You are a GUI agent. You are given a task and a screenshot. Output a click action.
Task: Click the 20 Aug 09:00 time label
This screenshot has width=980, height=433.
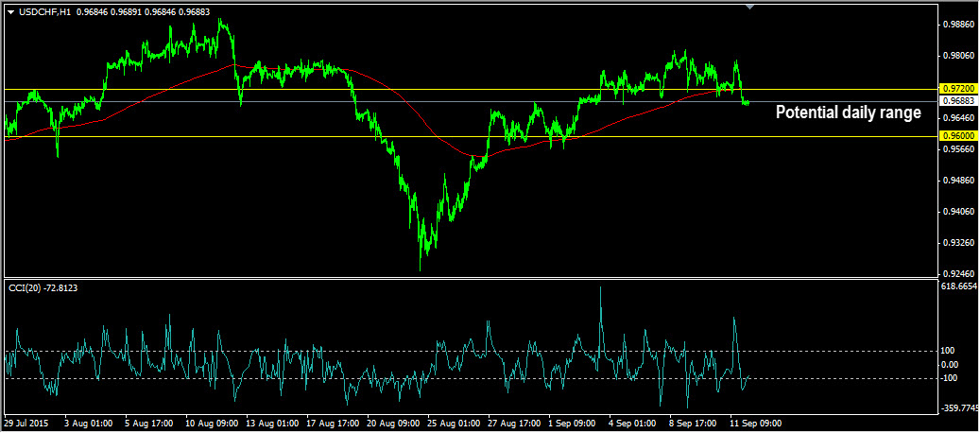tap(394, 424)
